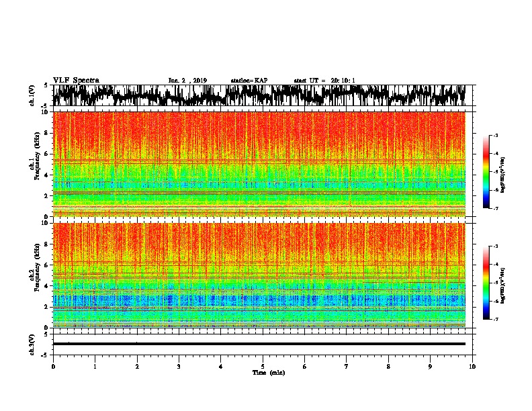Click the time axis tick label "1"

[x=95, y=366]
